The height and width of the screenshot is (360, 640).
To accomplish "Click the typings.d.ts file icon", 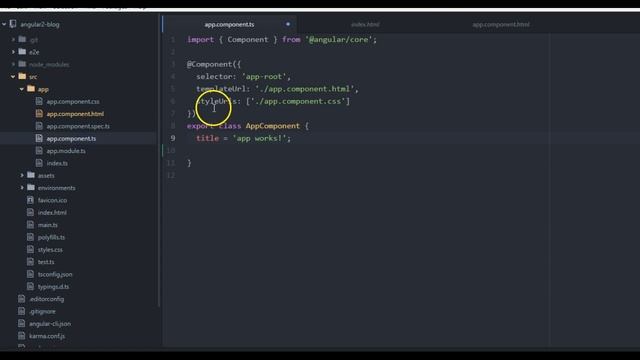I will [30, 286].
